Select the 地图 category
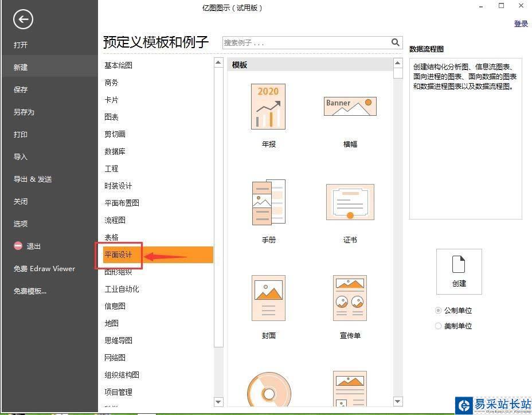 111,323
